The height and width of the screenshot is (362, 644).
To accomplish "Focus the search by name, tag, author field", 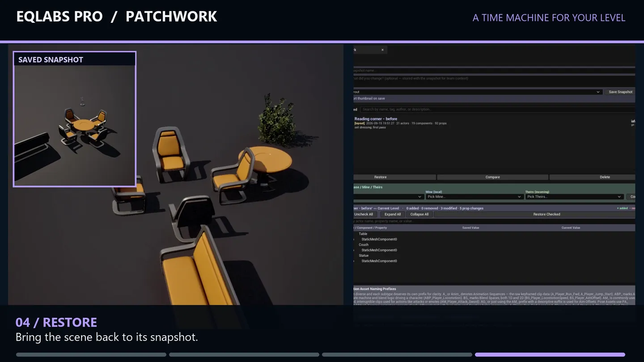I will point(498,109).
